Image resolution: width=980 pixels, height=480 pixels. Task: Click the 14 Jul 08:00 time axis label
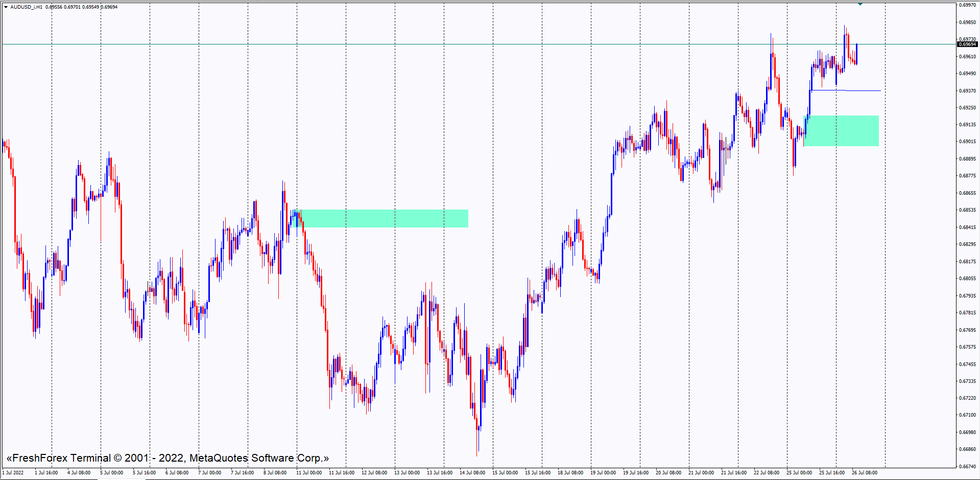(x=472, y=473)
